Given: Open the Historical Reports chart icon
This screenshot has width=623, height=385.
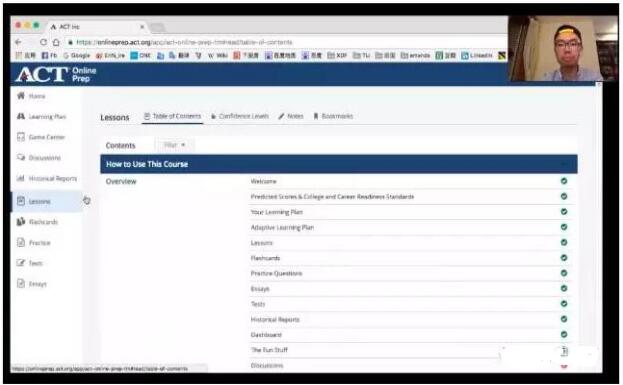Looking at the screenshot, I should [21, 178].
